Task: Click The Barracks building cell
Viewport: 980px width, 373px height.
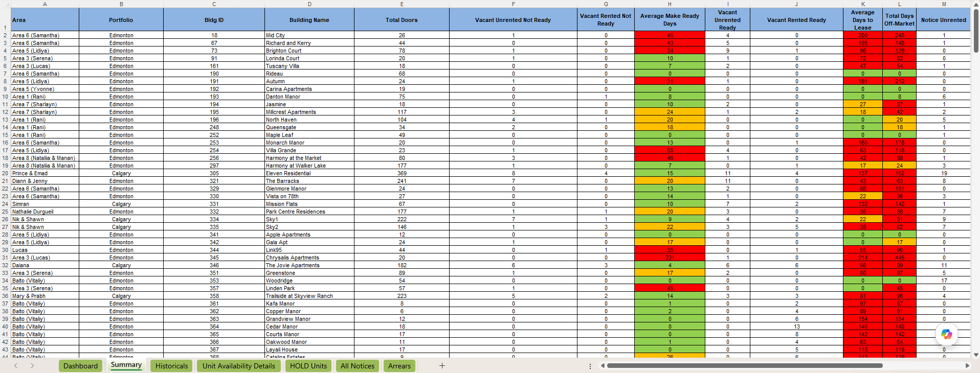Action: (x=309, y=181)
